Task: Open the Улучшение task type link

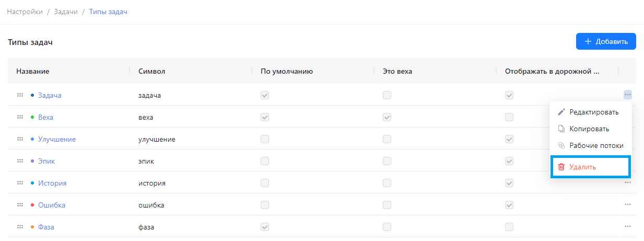Action: (x=57, y=139)
